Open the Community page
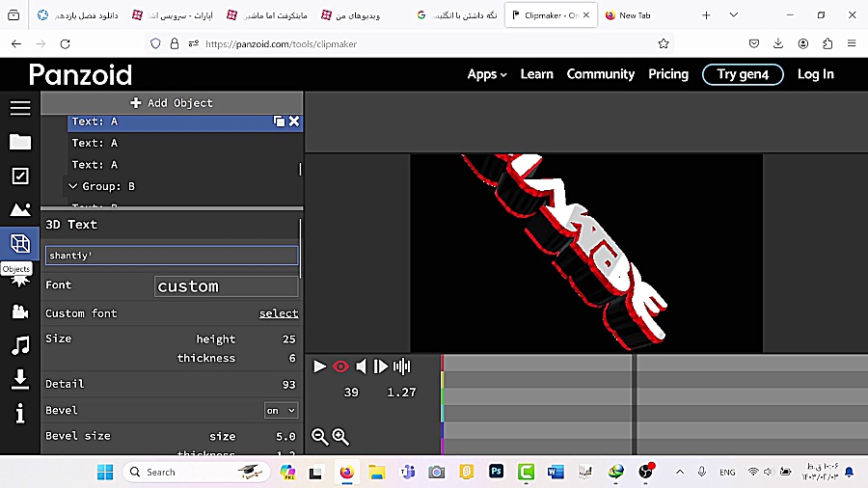This screenshot has height=488, width=868. (x=600, y=74)
